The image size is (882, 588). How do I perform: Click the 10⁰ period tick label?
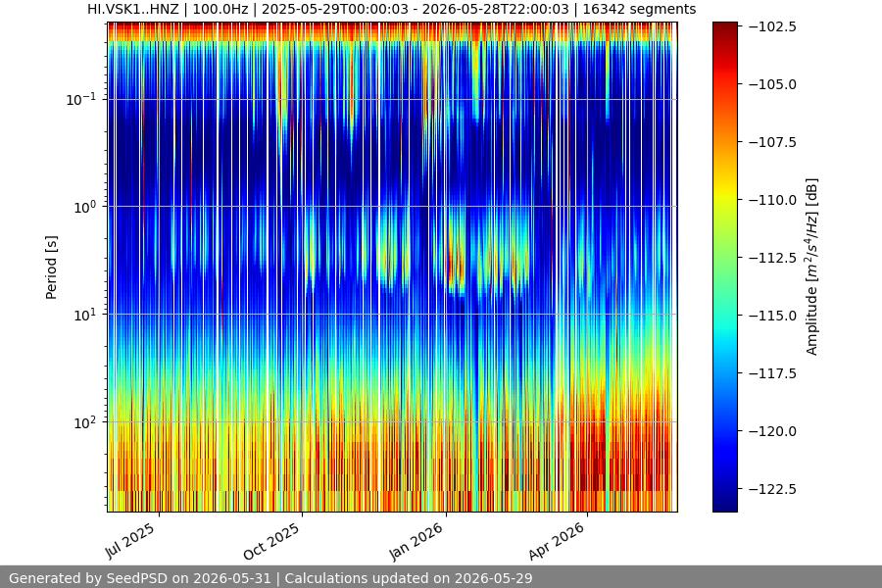[x=85, y=207]
